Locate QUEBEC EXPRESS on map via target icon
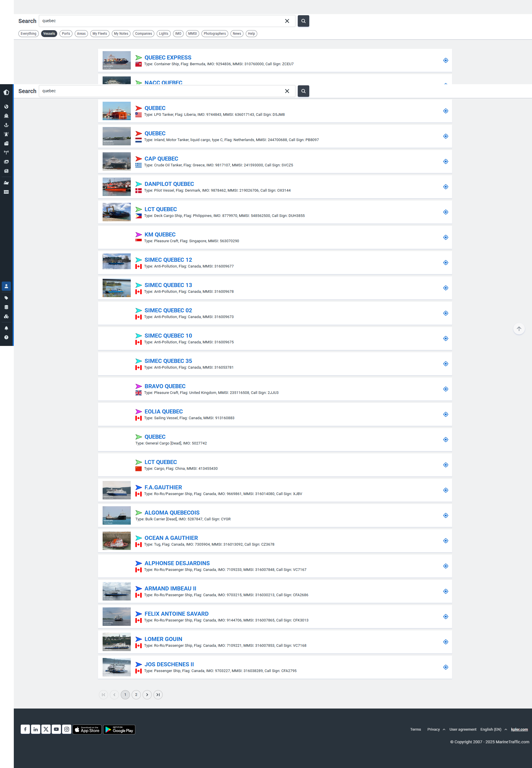The image size is (532, 768). pyautogui.click(x=446, y=60)
